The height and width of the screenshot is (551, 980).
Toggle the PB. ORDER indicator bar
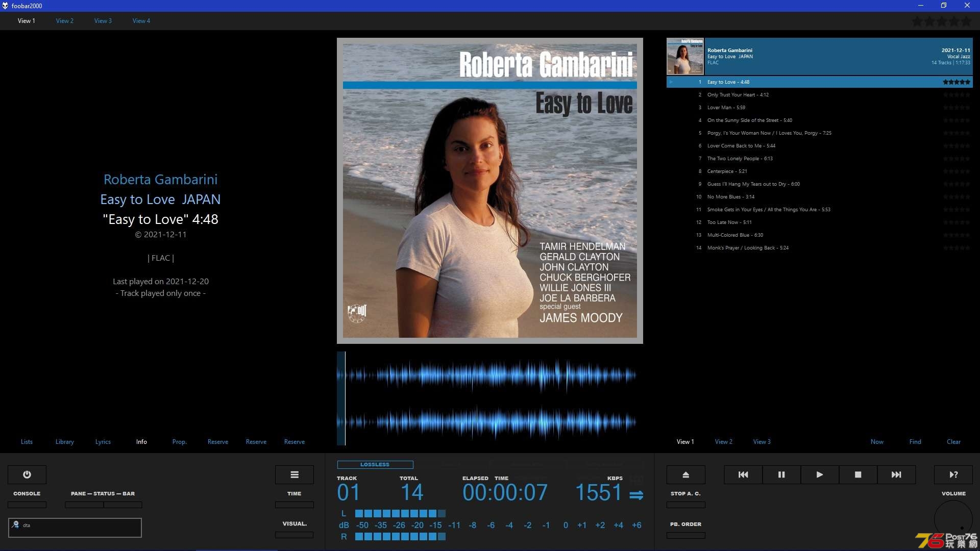(685, 535)
